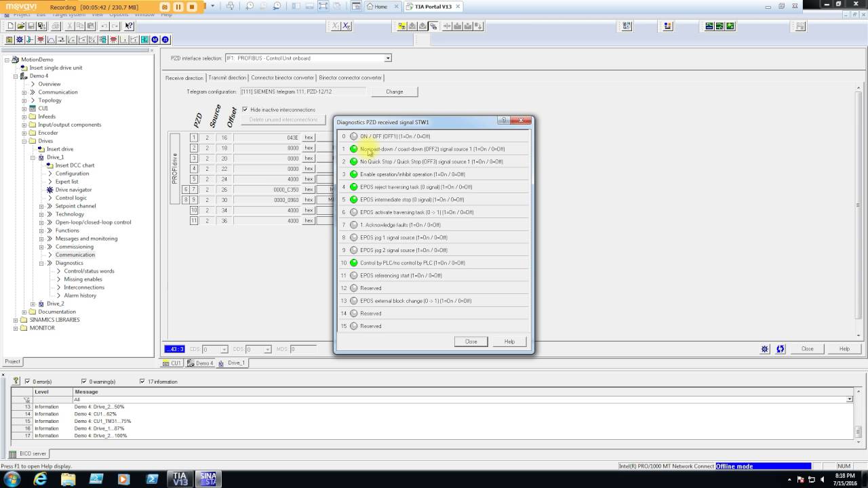
Task: Collapse the Drive_1 tree node
Action: pyautogui.click(x=33, y=157)
